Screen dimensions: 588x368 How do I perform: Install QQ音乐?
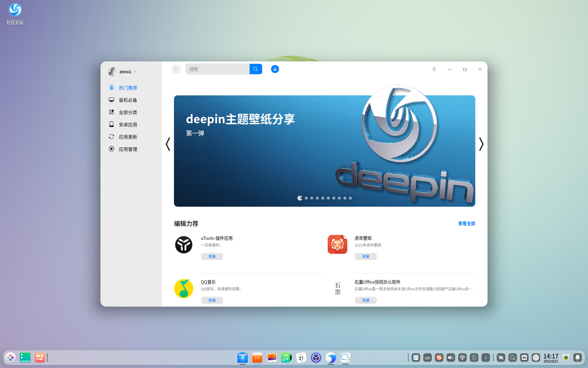(x=212, y=300)
